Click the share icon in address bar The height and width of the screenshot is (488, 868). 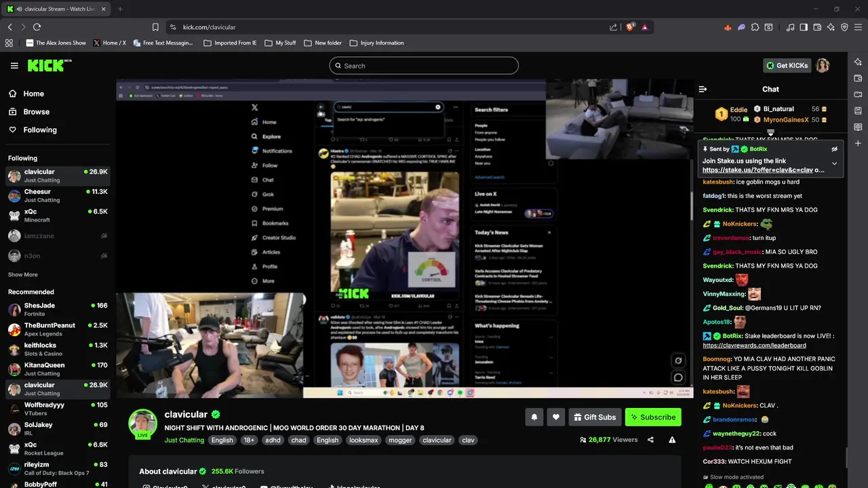[614, 27]
